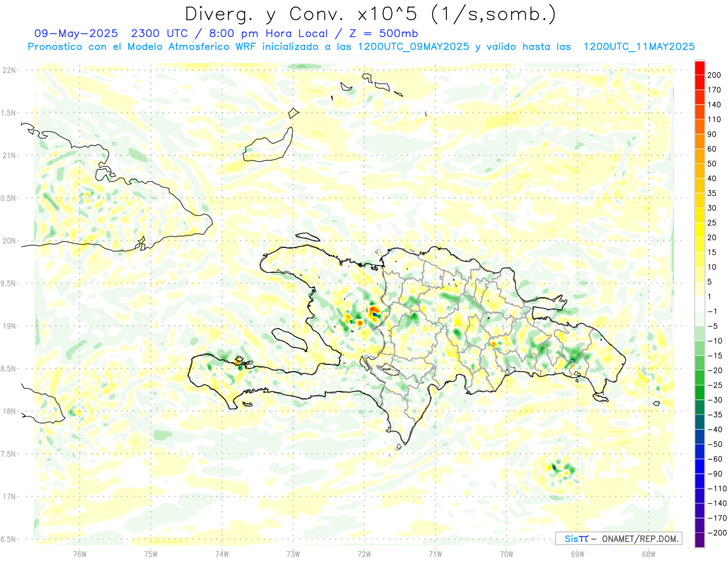Viewport: 728px width, 562px height.
Task: Click the '-30' colorbar label
Action: [x=716, y=400]
